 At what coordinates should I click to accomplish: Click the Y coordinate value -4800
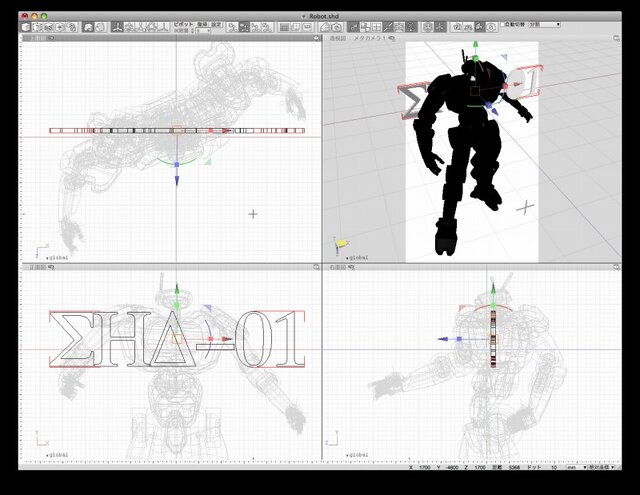pos(451,467)
